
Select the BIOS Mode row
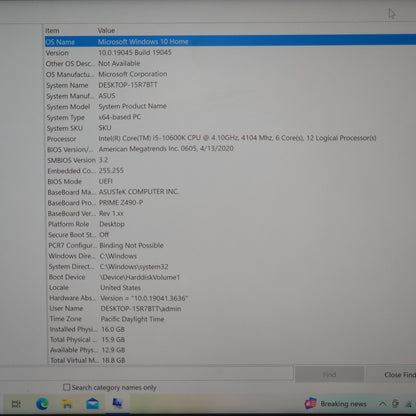[231, 181]
